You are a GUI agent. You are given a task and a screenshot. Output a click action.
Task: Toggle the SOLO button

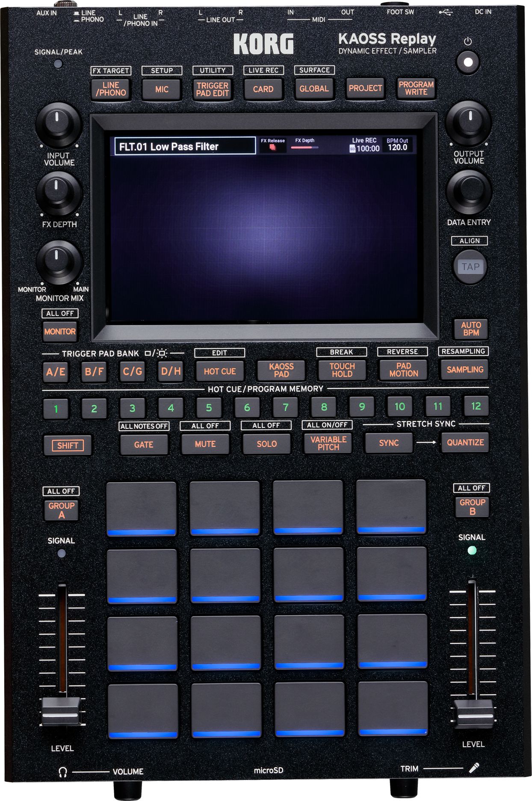coord(266,444)
